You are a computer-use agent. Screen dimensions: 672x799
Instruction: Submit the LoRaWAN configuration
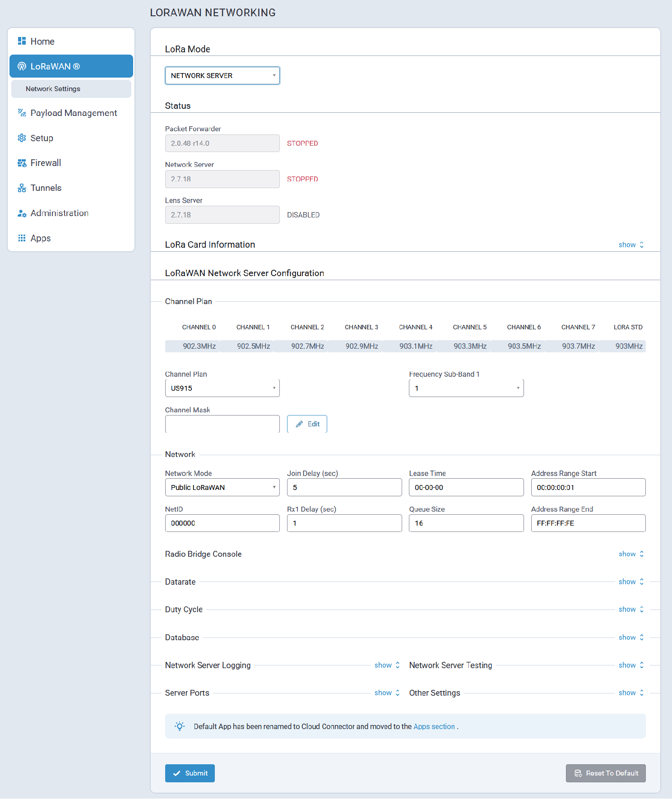tap(190, 773)
